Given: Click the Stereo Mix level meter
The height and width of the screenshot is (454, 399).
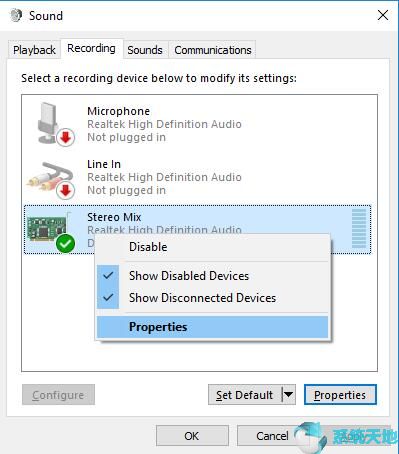Looking at the screenshot, I should pyautogui.click(x=359, y=229).
